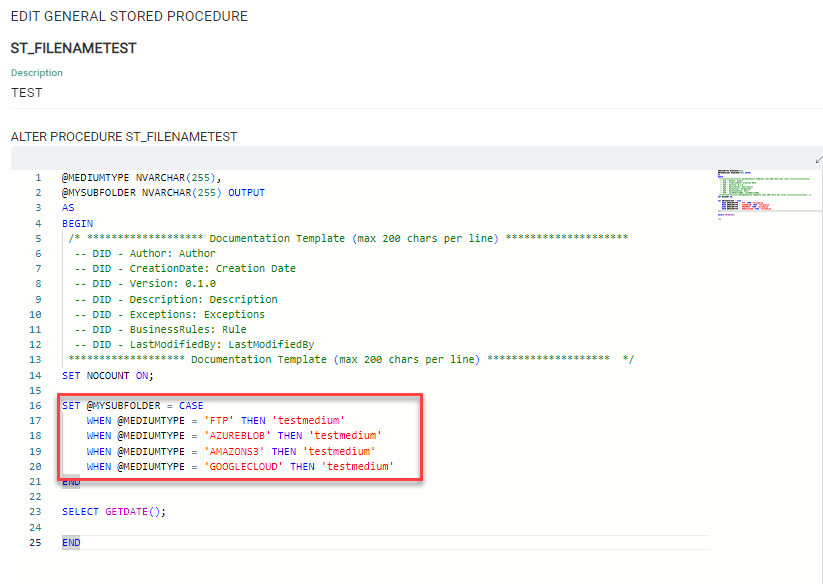
Task: Click the Version: 0.1.0 comment line
Action: coord(145,284)
